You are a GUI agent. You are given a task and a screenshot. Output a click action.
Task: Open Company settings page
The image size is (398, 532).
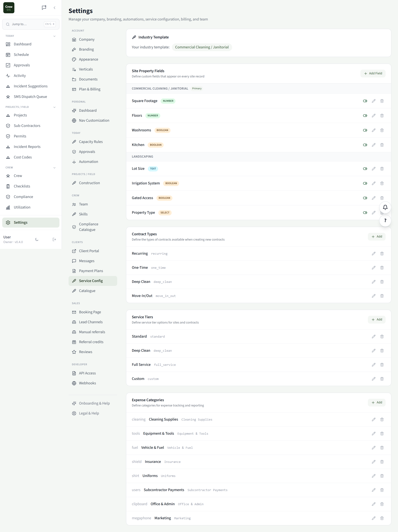click(93, 39)
